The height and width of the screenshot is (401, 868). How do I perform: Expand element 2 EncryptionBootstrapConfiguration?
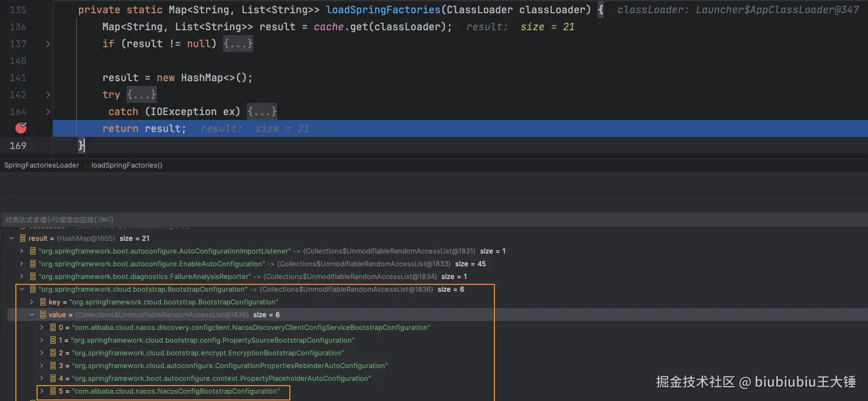(42, 353)
